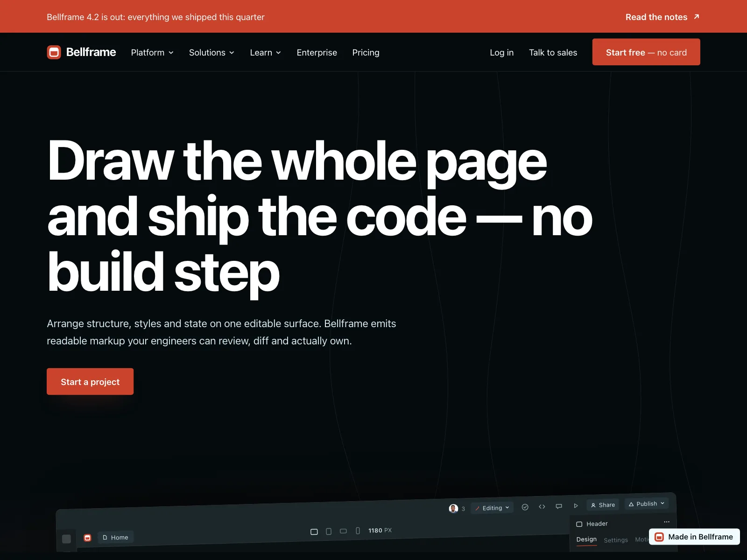Viewport: 747px width, 560px height.
Task: Click the collaborator count 3
Action: (x=463, y=509)
